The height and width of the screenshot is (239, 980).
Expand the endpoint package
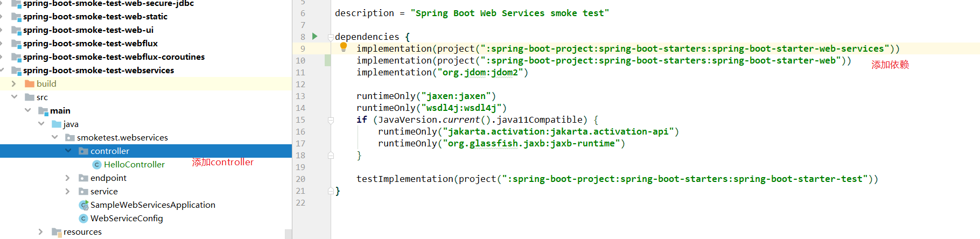tap(68, 178)
